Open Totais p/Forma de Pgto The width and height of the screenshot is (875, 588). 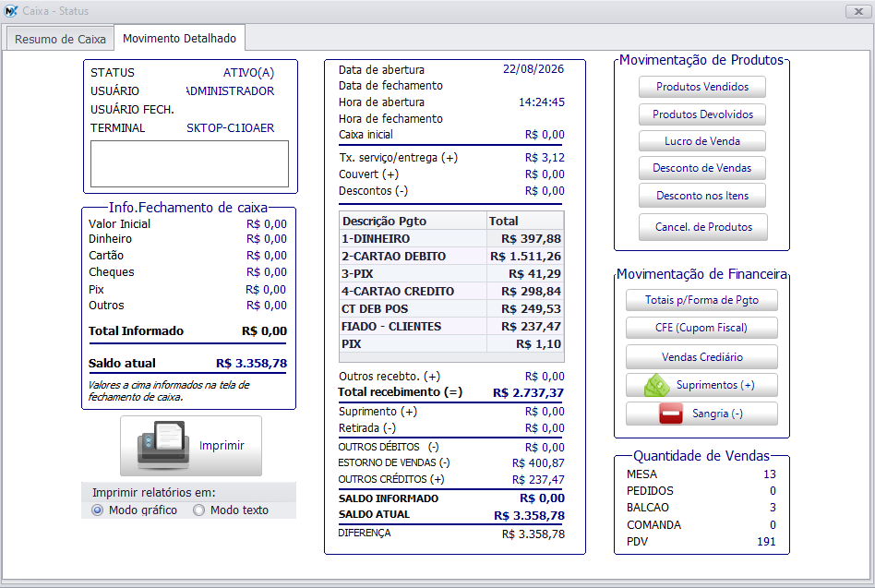click(701, 300)
